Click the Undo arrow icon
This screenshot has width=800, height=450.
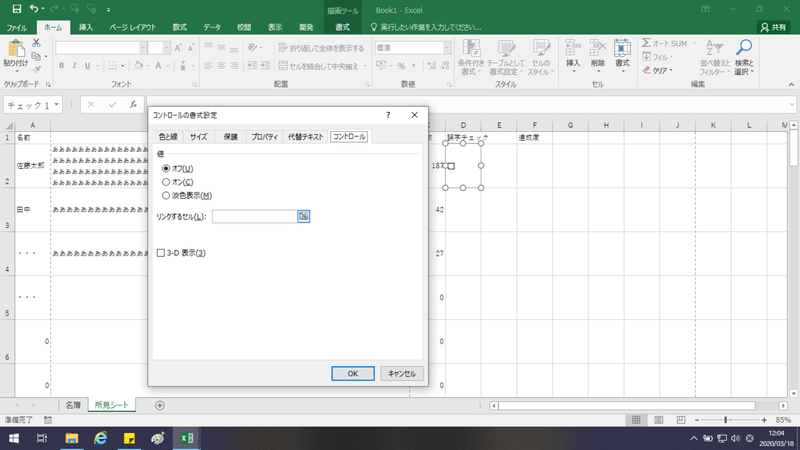coord(34,9)
